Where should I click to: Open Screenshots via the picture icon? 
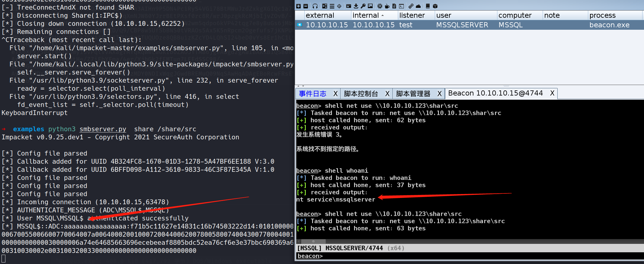(x=370, y=6)
